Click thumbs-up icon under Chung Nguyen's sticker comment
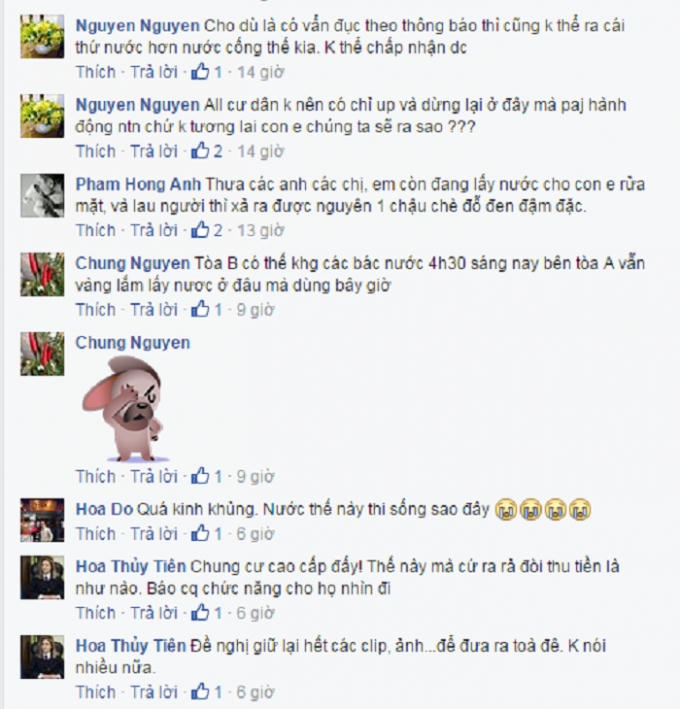The height and width of the screenshot is (709, 680). 200,476
